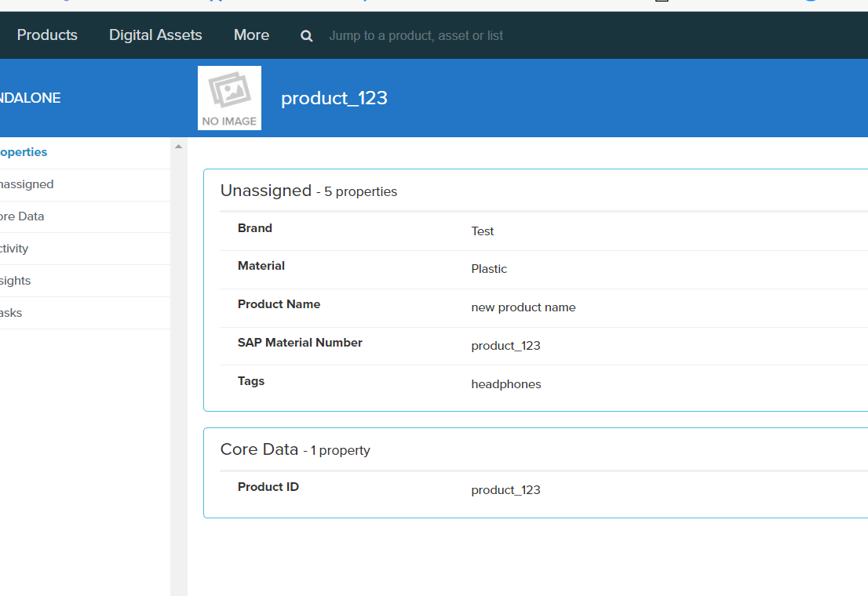Open the Digital Assets menu
This screenshot has height=596, width=868.
pos(155,35)
